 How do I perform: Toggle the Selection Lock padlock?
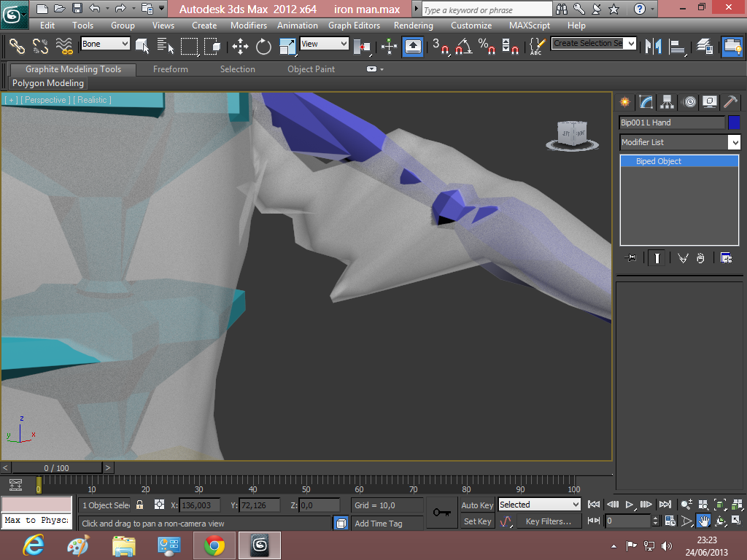(x=139, y=505)
